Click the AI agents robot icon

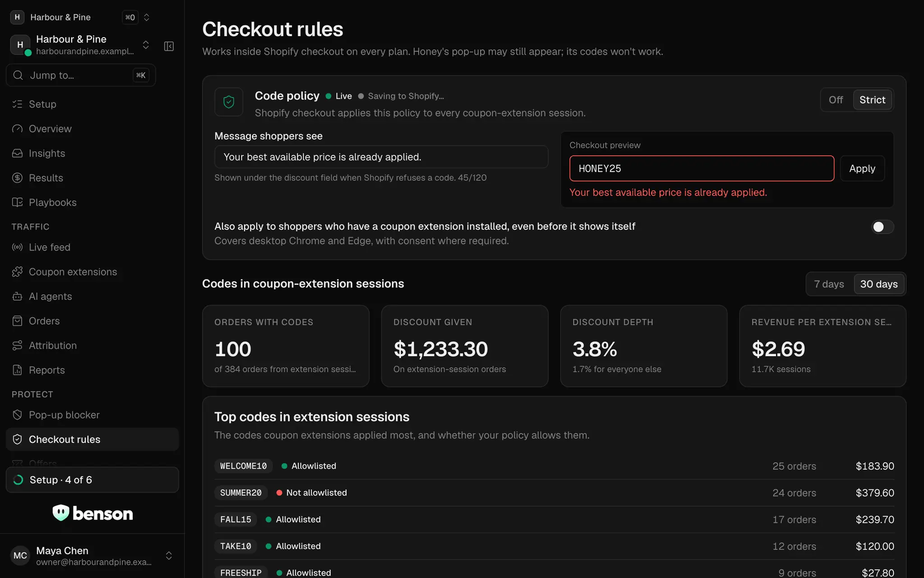17,297
